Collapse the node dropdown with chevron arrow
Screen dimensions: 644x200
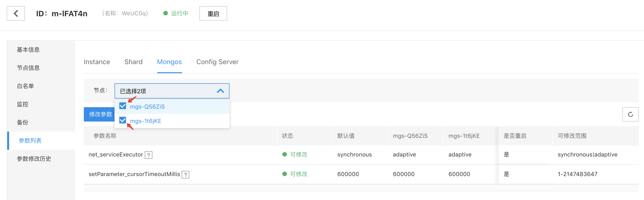220,91
